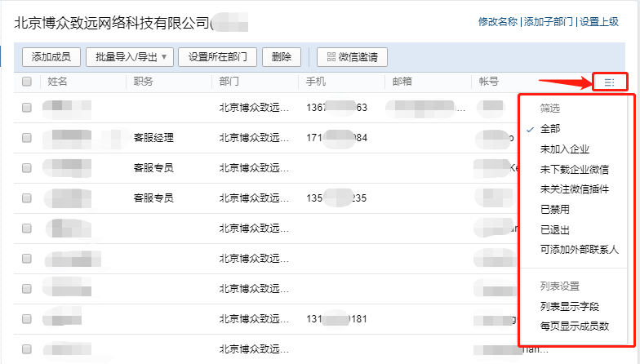
Task: Click the QR icon on 微信邀请 button
Action: 331,57
